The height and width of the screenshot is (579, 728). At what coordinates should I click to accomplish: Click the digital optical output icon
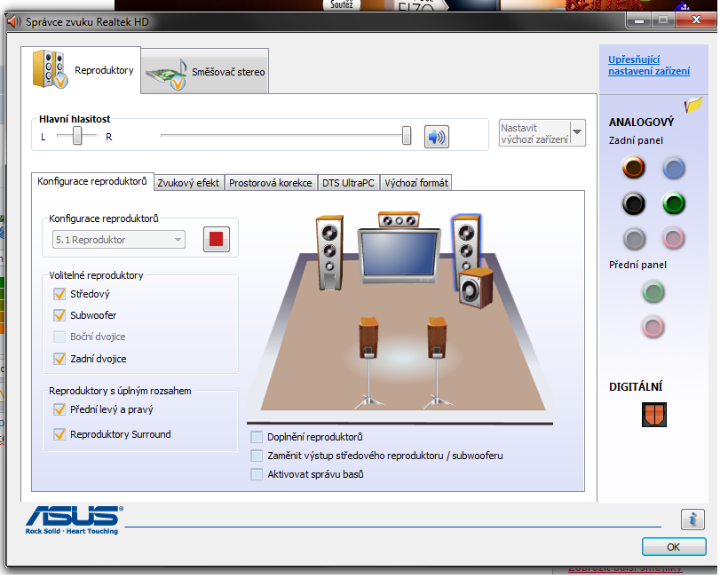(654, 415)
